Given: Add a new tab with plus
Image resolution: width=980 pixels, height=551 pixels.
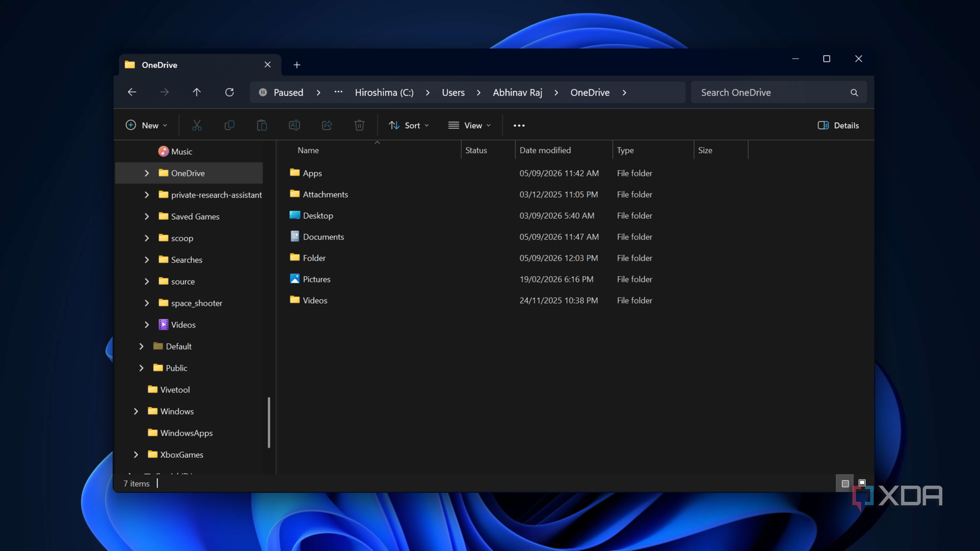Looking at the screenshot, I should point(297,65).
